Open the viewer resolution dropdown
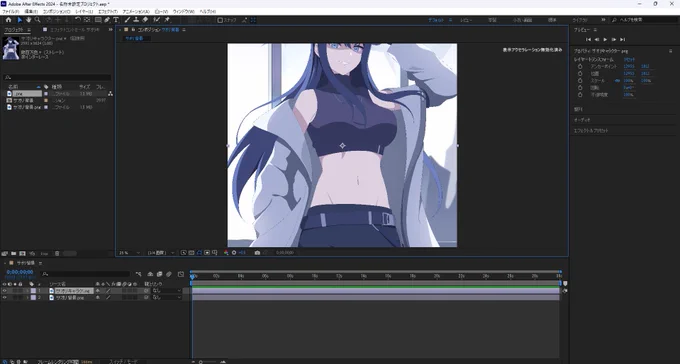This screenshot has width=680, height=364. [160, 253]
